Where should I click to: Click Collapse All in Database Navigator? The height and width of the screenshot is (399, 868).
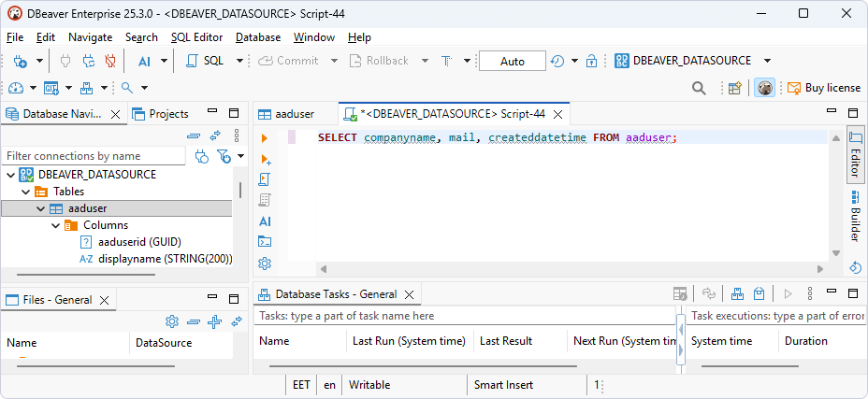[x=194, y=135]
